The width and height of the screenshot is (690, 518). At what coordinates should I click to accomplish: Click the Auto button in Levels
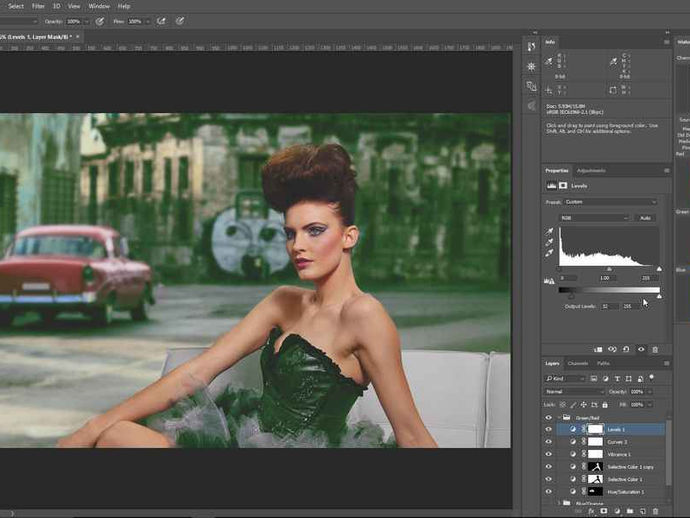[646, 217]
